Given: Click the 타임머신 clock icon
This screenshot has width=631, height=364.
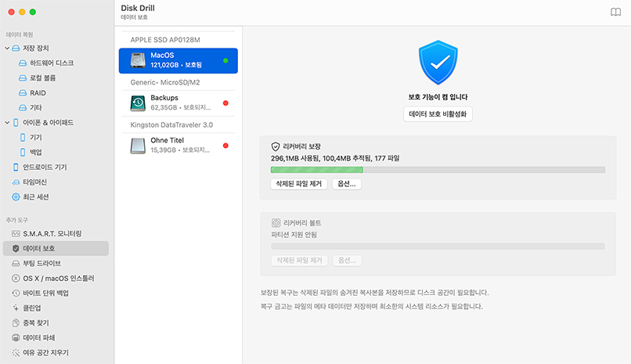Looking at the screenshot, I should 16,182.
